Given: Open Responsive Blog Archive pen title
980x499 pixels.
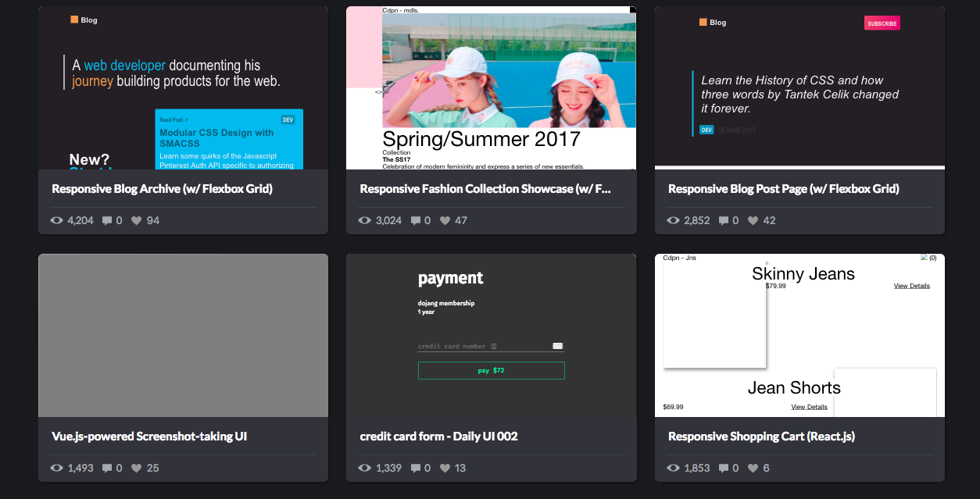Looking at the screenshot, I should pos(162,189).
